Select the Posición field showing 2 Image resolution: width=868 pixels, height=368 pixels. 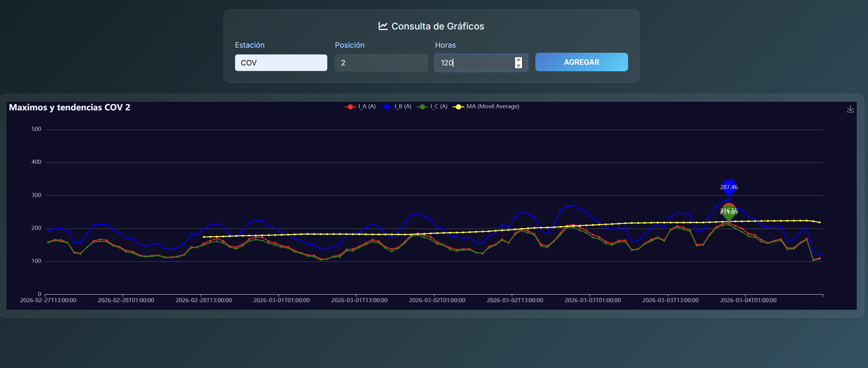(381, 63)
